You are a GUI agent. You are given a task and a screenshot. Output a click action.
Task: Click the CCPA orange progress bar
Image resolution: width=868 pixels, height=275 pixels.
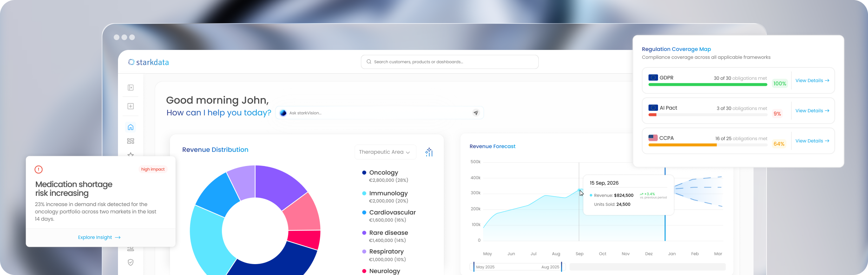[682, 145]
